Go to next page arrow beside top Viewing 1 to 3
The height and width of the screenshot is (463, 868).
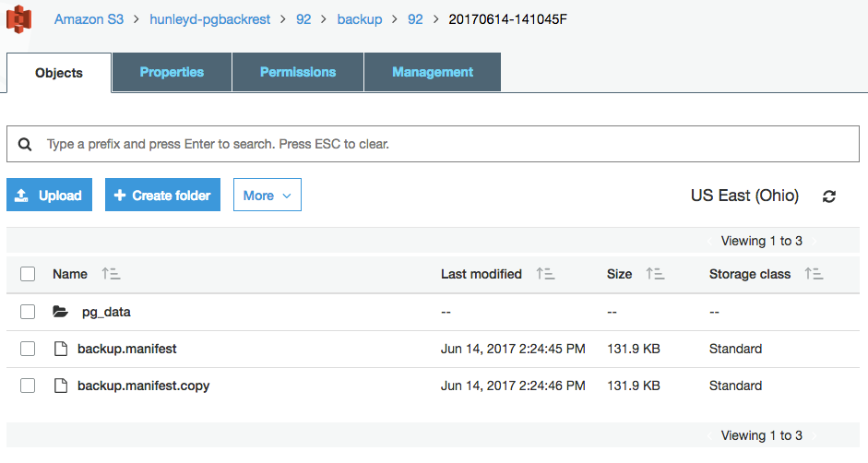[x=814, y=241]
